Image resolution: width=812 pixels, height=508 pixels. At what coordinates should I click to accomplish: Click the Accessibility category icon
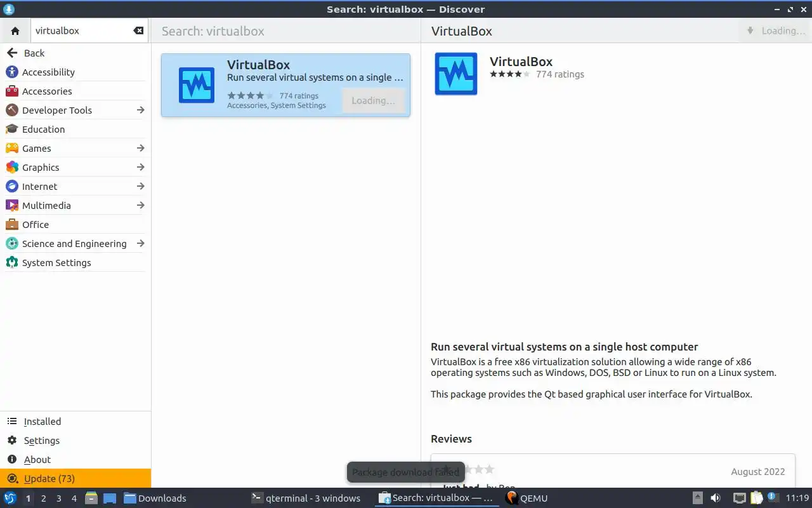12,72
